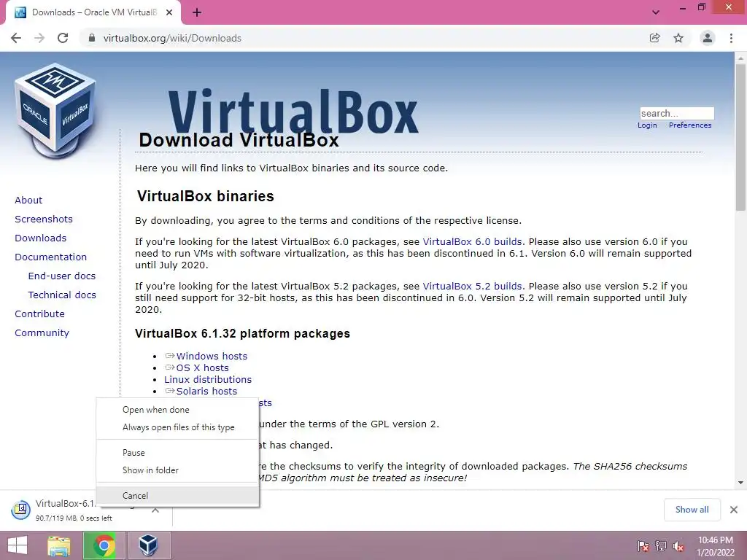This screenshot has height=560, width=747.
Task: Reload the Downloads page
Action: 63,38
